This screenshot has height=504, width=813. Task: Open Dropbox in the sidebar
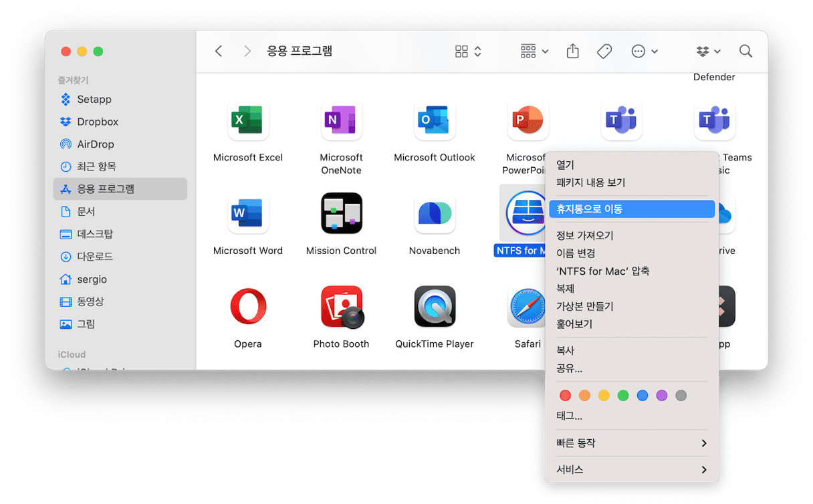click(120, 122)
